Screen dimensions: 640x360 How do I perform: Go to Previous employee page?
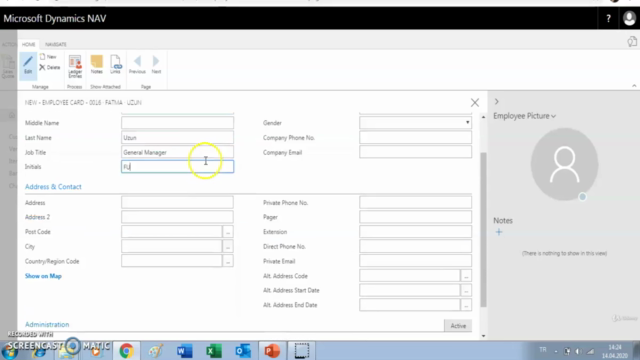(x=137, y=64)
